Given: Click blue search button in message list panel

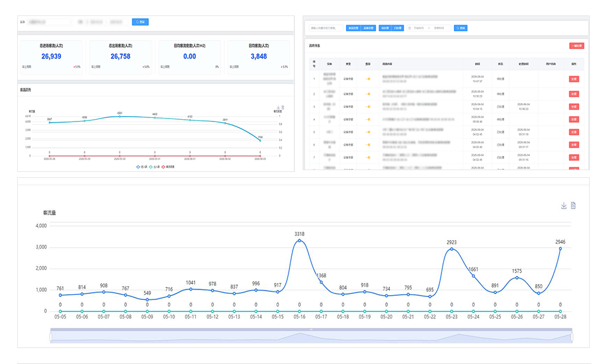Looking at the screenshot, I should [x=460, y=28].
